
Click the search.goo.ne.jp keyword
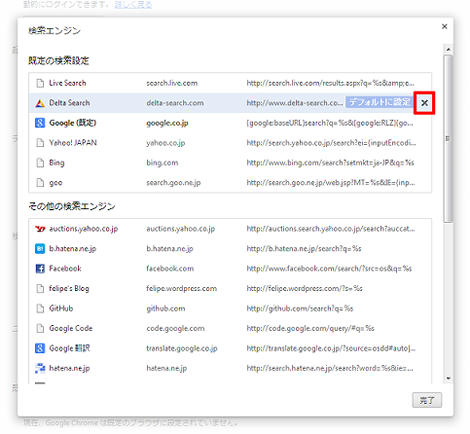tap(174, 183)
